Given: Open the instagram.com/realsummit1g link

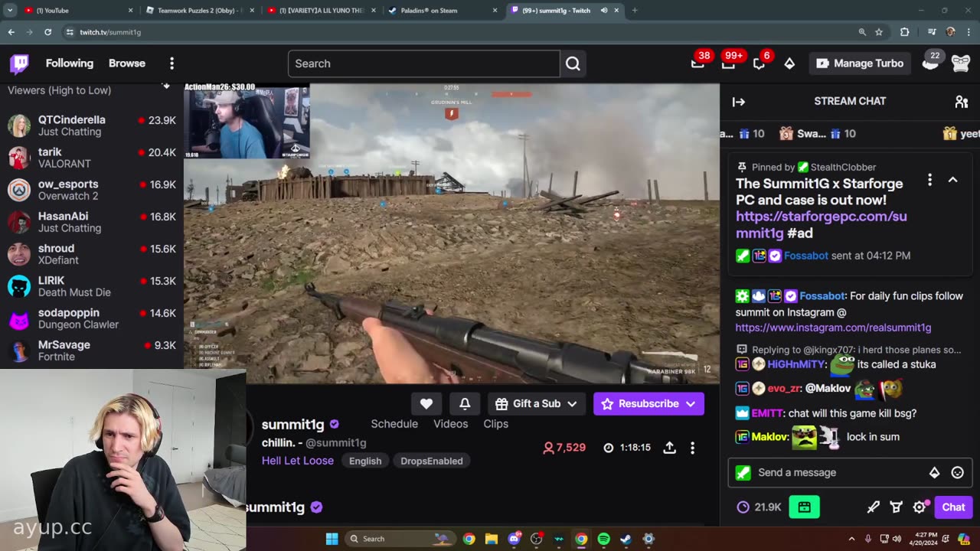Looking at the screenshot, I should (x=833, y=328).
